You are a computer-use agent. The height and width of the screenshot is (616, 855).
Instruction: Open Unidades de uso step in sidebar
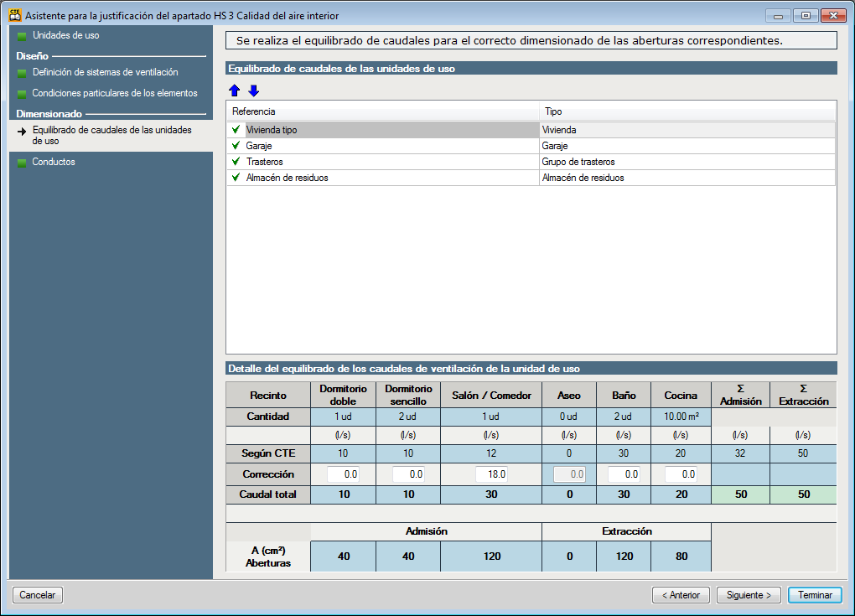click(x=65, y=36)
